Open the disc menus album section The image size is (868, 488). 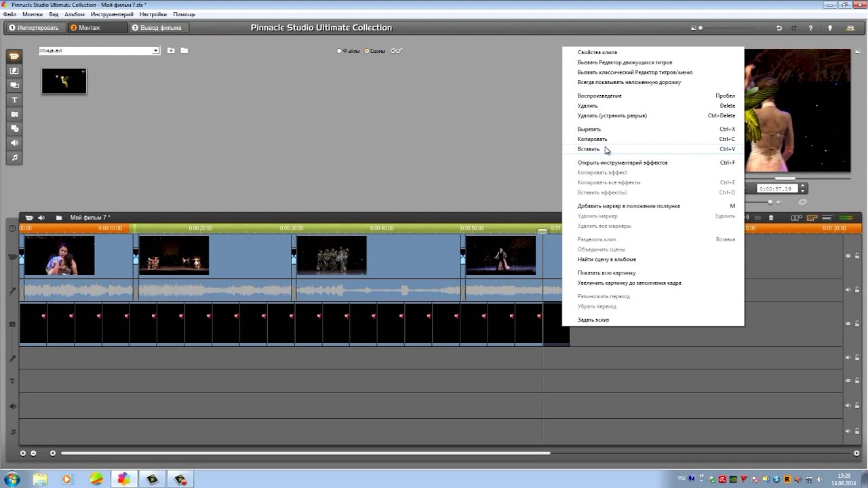pos(14,129)
